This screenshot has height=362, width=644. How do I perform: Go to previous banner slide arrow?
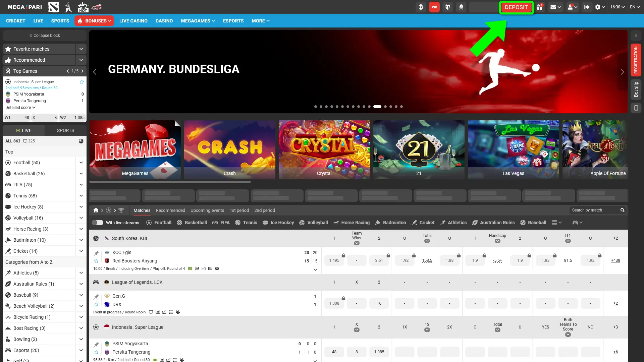pyautogui.click(x=95, y=72)
